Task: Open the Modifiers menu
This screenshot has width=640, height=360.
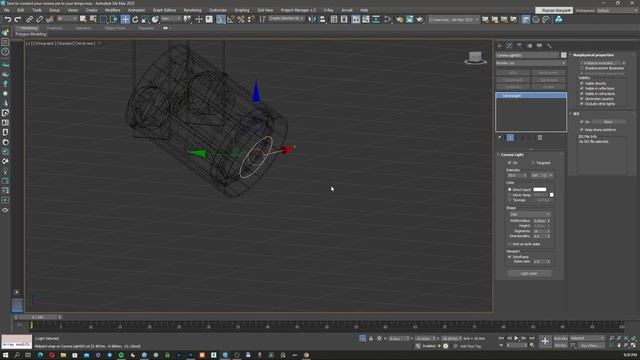Action: [x=113, y=10]
